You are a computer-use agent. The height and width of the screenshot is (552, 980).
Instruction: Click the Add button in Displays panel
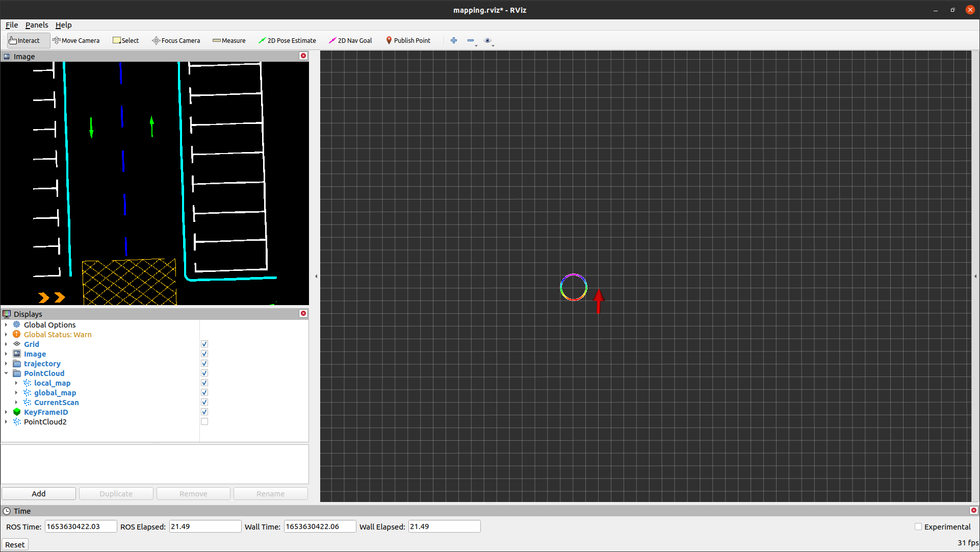point(38,493)
